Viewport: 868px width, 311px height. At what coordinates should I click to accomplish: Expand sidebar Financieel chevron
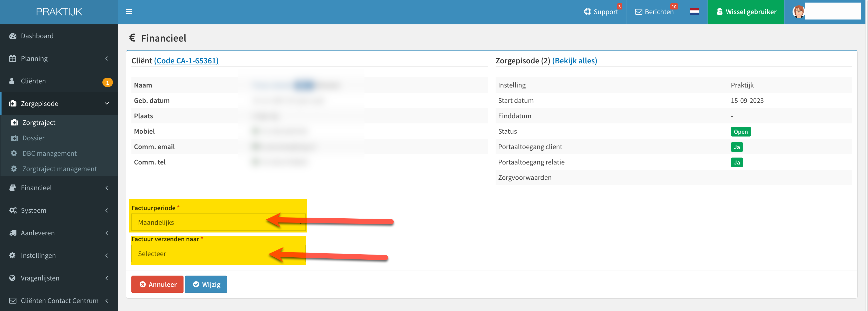107,188
